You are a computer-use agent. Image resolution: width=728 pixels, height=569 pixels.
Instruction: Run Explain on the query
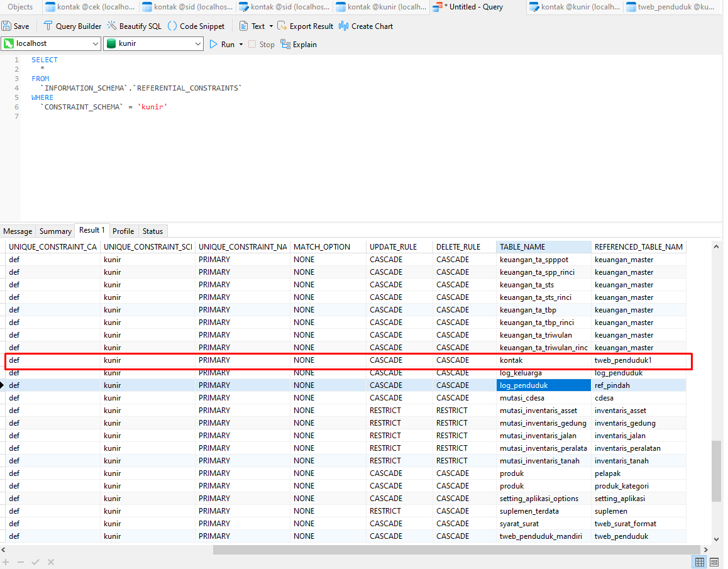pos(299,44)
